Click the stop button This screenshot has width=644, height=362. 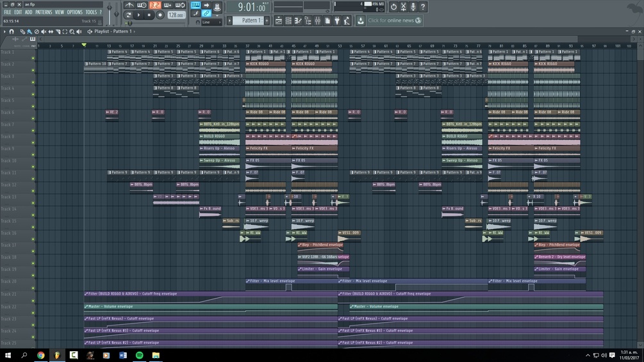point(149,15)
